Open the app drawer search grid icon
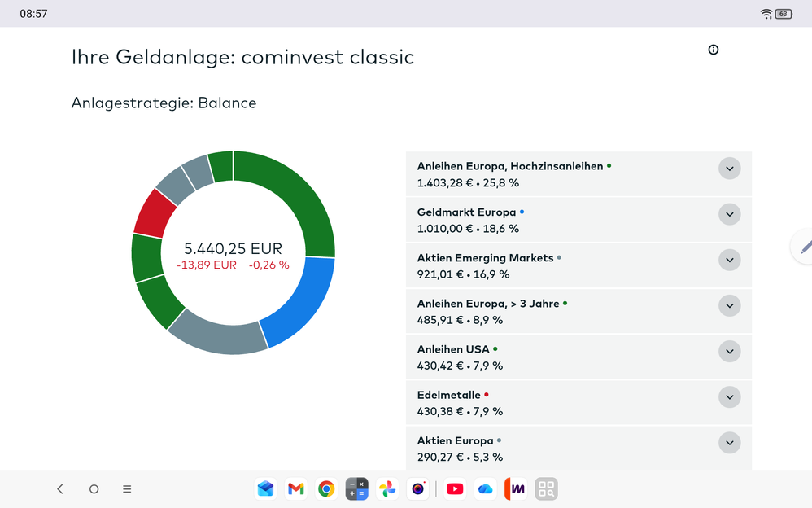The height and width of the screenshot is (508, 812). coord(546,488)
